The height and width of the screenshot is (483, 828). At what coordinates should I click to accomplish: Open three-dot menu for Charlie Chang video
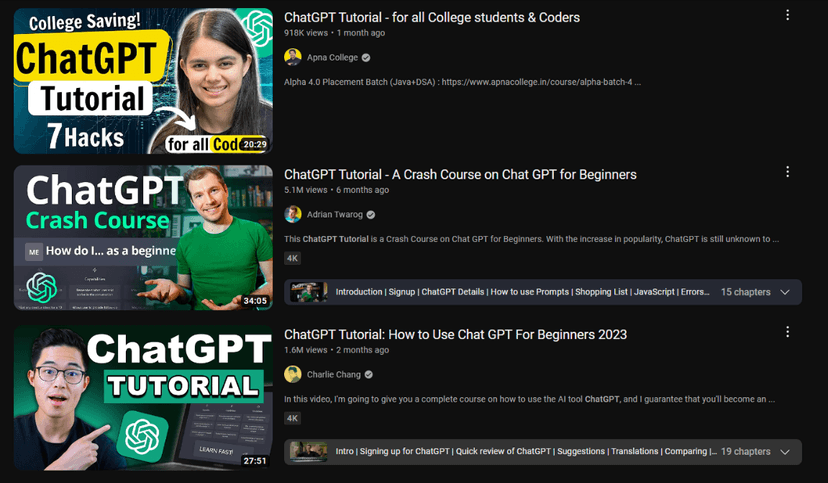787,332
